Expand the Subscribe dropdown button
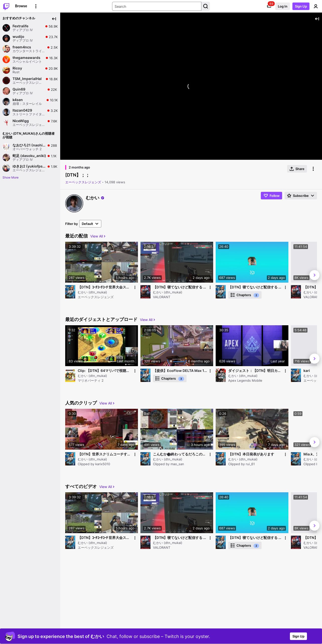Image resolution: width=322 pixels, height=644 pixels. point(301,196)
